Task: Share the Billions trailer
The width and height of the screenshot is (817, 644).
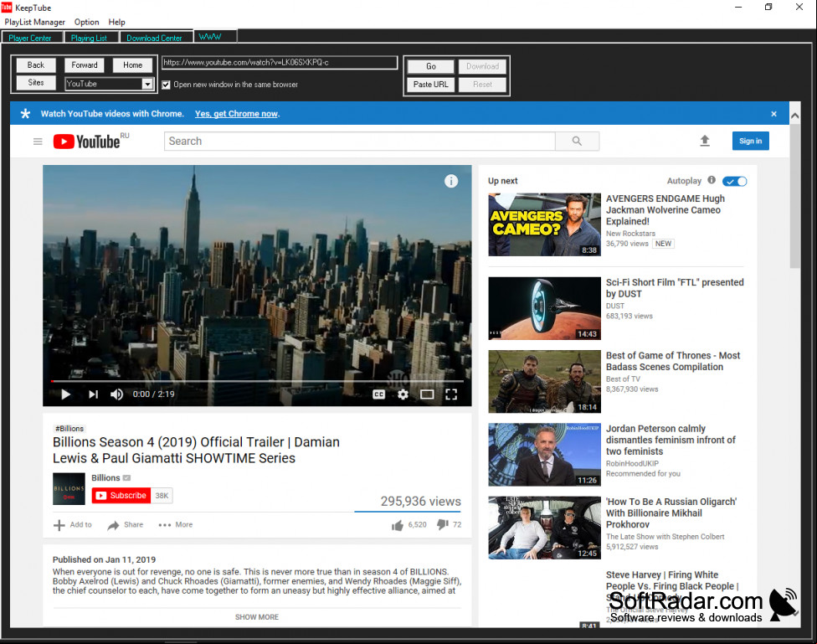Action: coord(125,525)
